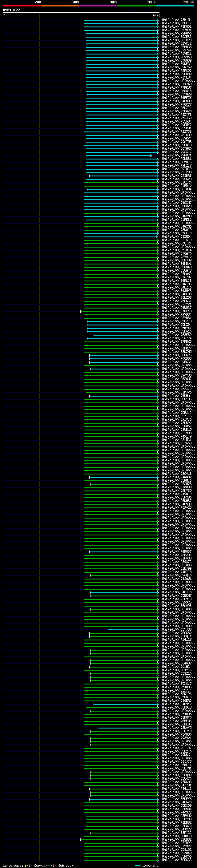This screenshot has width=197, height=868.
Task: Select the UniRef100_O16797 label
Action: point(176,277)
